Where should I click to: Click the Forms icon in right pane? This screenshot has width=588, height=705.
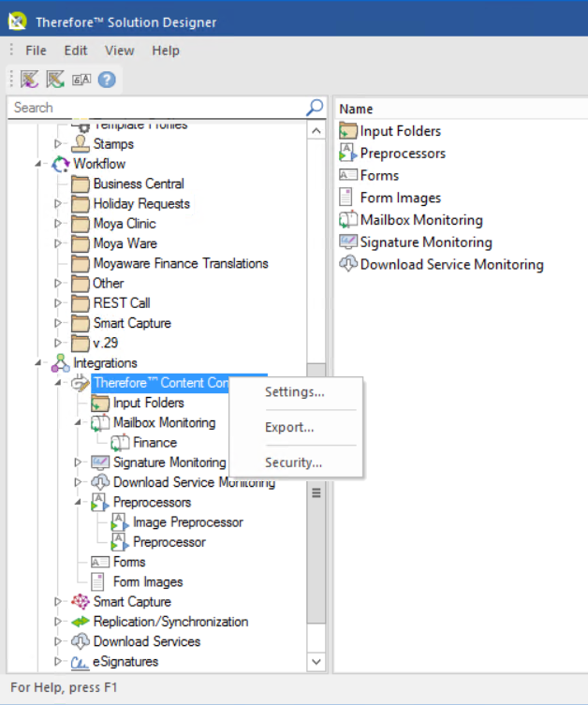pos(348,175)
